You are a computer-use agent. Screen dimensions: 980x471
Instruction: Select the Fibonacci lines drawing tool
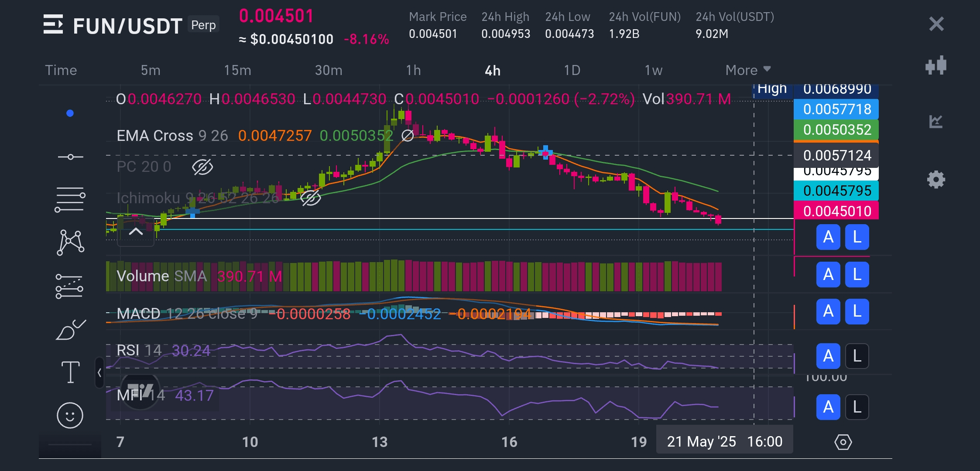70,200
